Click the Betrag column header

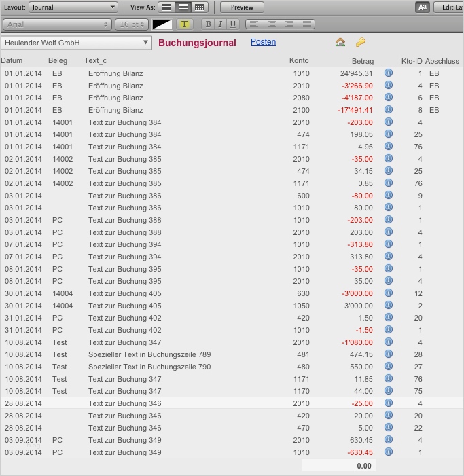coord(363,61)
